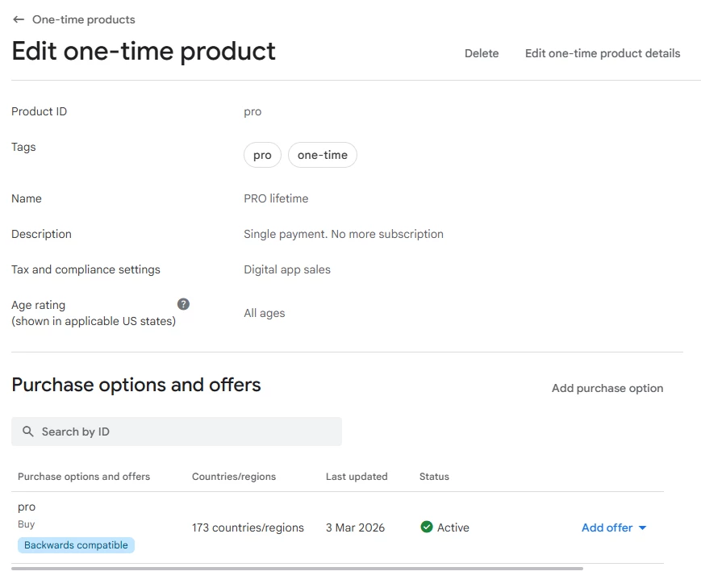The image size is (701, 588).
Task: Click the 173 countries/regions cell
Action: click(248, 528)
